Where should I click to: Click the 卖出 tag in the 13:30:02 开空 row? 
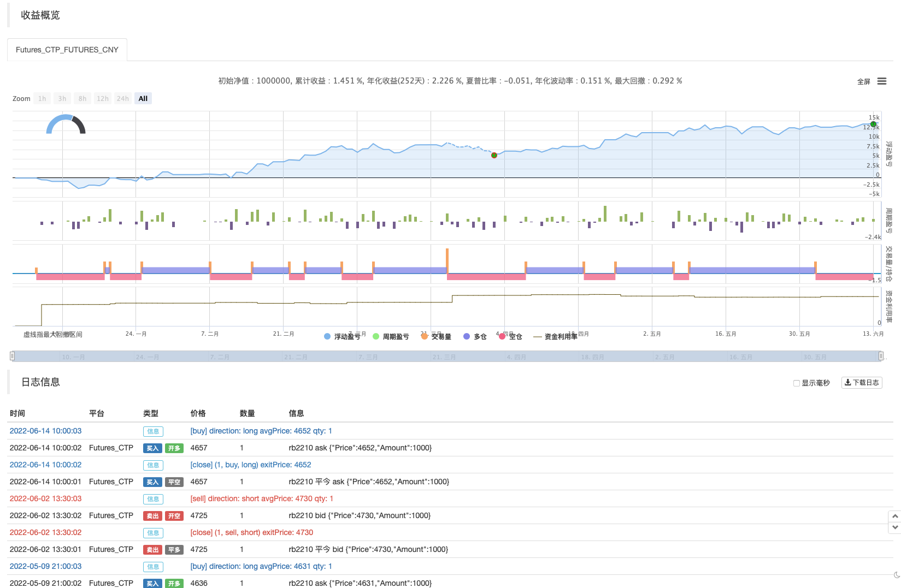[x=152, y=516]
